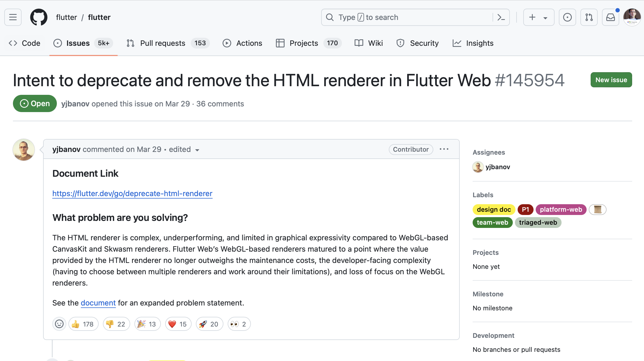Open the hamburger navigation menu
Image resolution: width=644 pixels, height=361 pixels.
(13, 17)
